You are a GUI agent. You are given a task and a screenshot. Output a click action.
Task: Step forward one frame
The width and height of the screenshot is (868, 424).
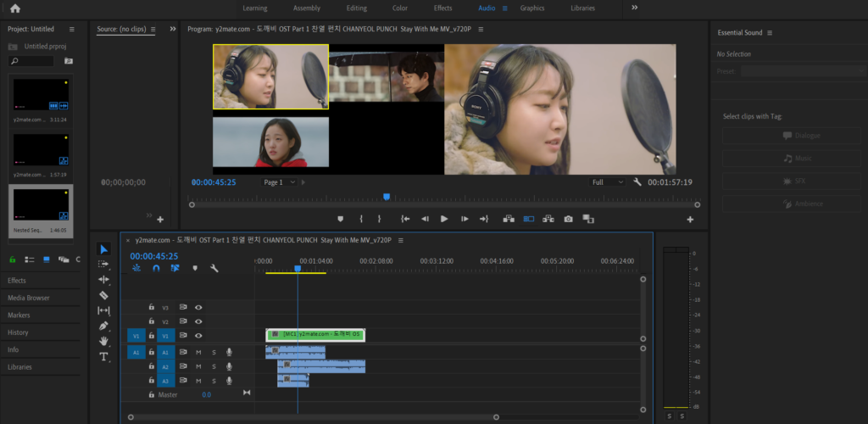(x=465, y=219)
